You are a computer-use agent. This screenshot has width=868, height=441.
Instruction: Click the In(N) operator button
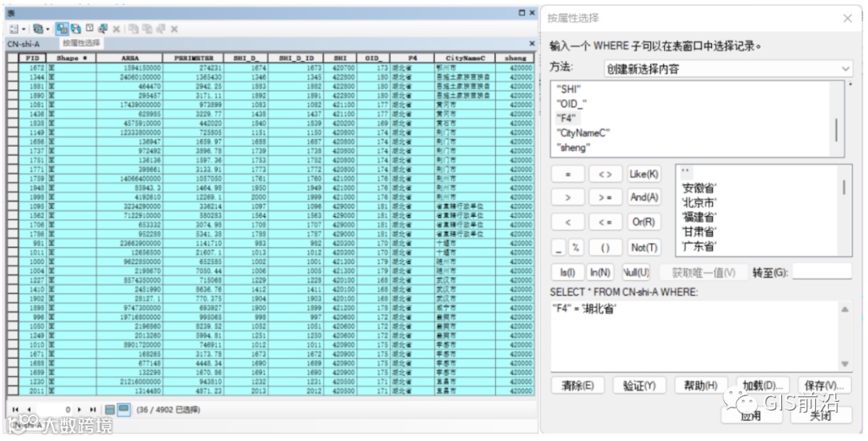pyautogui.click(x=600, y=272)
